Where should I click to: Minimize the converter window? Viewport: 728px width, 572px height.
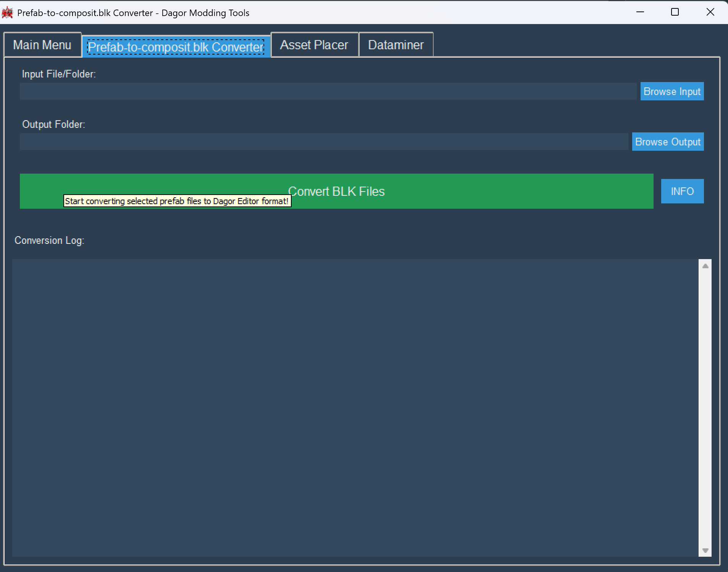click(640, 12)
